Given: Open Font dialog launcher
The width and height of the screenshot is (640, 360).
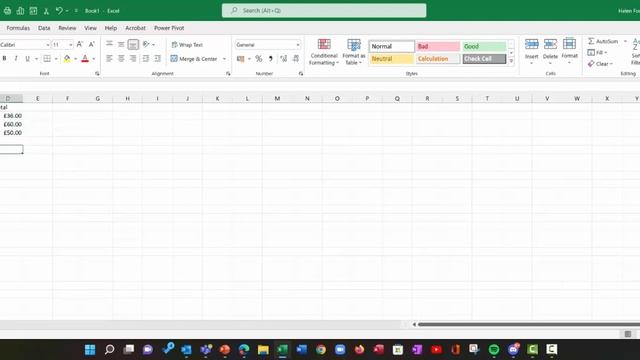Looking at the screenshot, I should [x=97, y=73].
